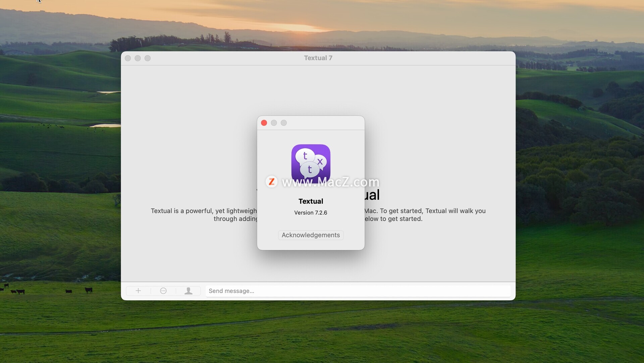Focus the Send message input field
Viewport: 644px width, 363px height.
pos(358,291)
